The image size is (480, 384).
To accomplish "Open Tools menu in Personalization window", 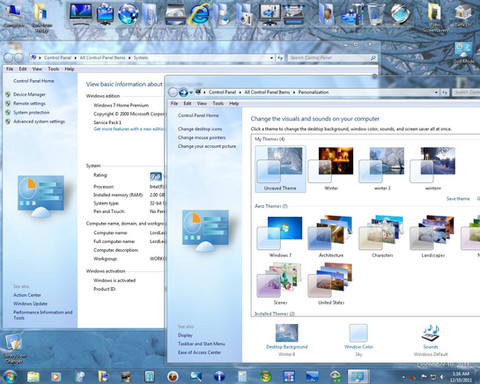I will coord(218,103).
